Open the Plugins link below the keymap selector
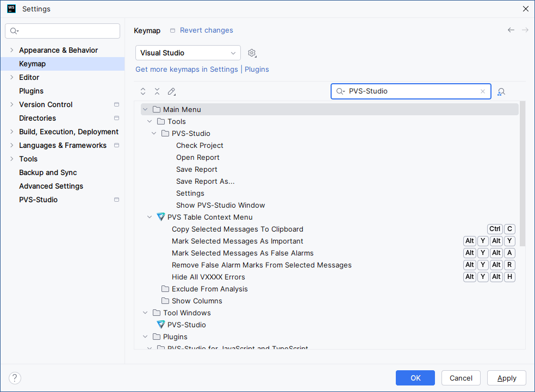Viewport: 535px width, 392px height. click(x=256, y=69)
